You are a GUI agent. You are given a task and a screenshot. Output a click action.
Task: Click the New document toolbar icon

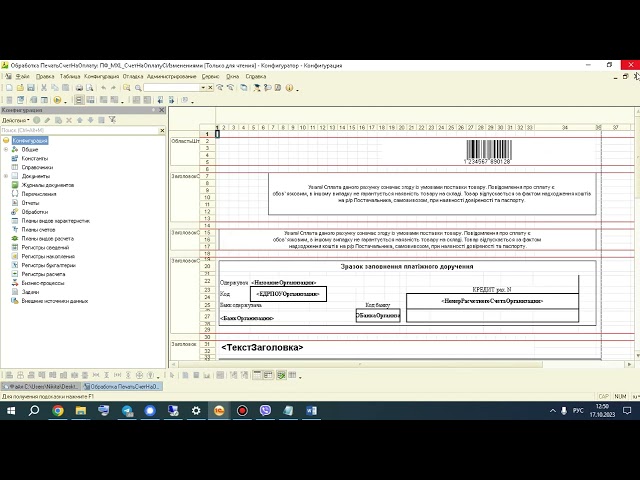[x=9, y=88]
